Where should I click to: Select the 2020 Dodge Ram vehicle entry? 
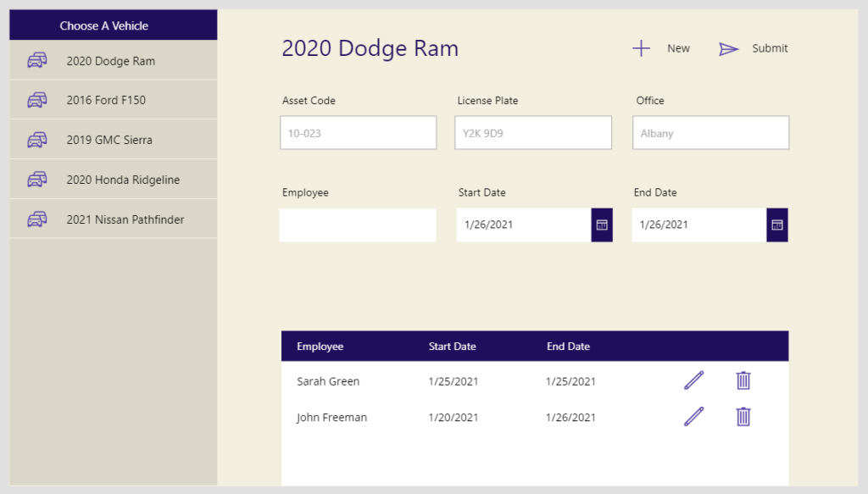pos(113,60)
